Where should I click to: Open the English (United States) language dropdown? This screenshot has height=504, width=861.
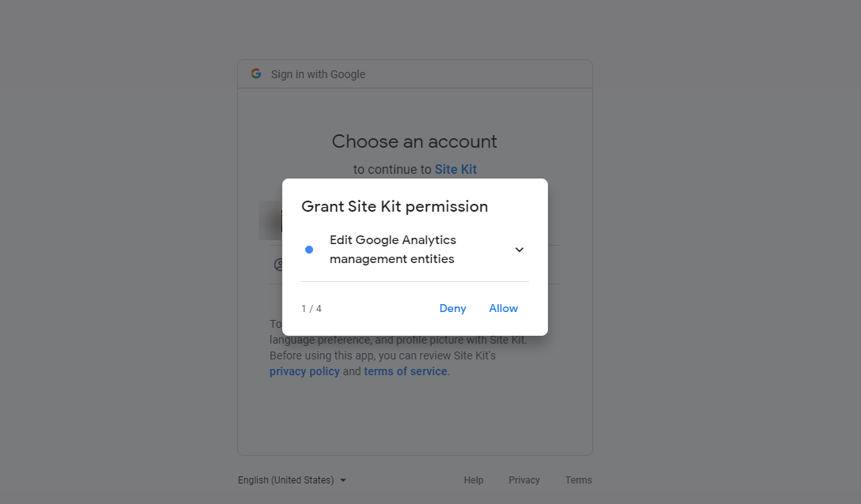pos(292,480)
